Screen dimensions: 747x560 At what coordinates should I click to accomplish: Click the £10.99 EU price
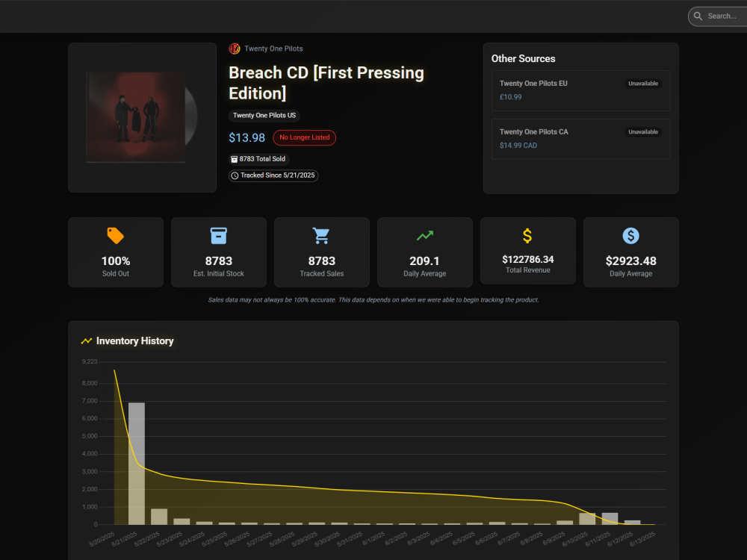(x=511, y=97)
